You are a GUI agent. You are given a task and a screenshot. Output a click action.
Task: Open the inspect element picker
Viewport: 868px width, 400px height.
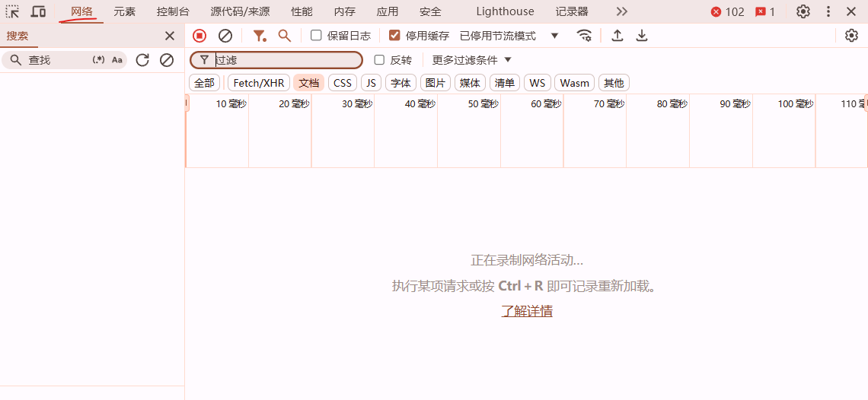(x=13, y=11)
